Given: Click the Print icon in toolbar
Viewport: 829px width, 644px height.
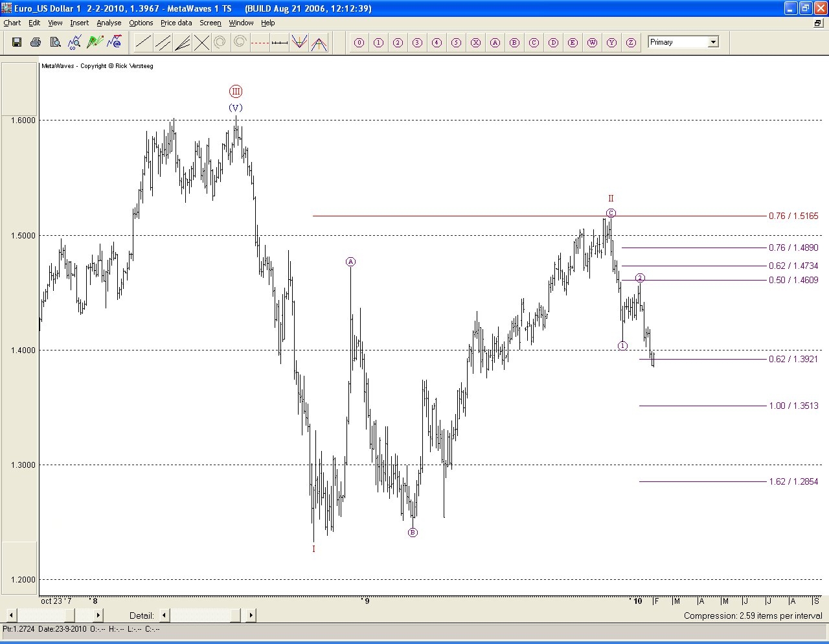Looking at the screenshot, I should (x=36, y=42).
